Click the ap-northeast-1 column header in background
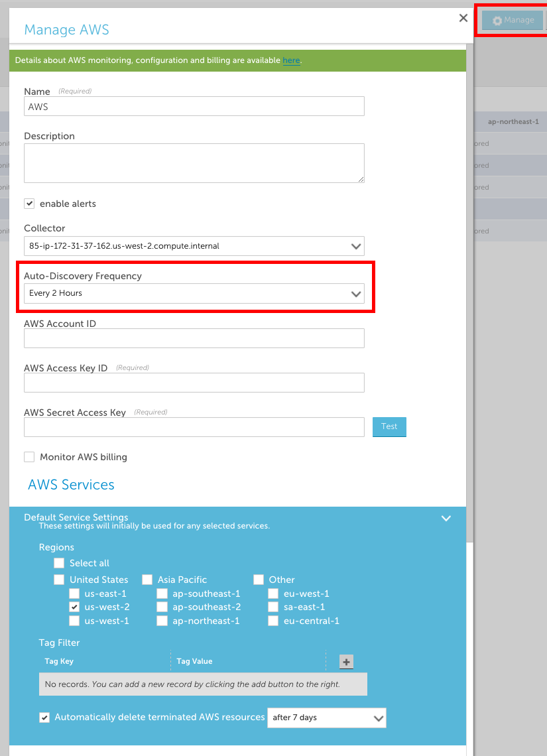 [x=513, y=121]
